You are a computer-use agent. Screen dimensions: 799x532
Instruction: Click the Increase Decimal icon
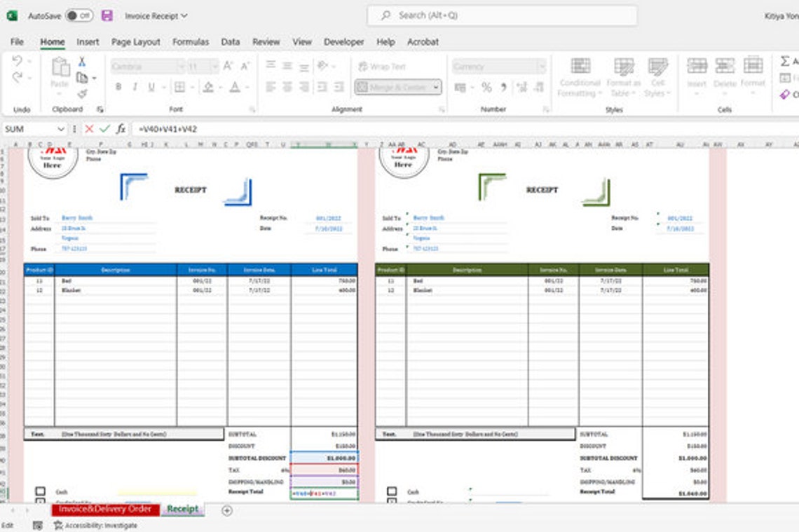point(521,88)
